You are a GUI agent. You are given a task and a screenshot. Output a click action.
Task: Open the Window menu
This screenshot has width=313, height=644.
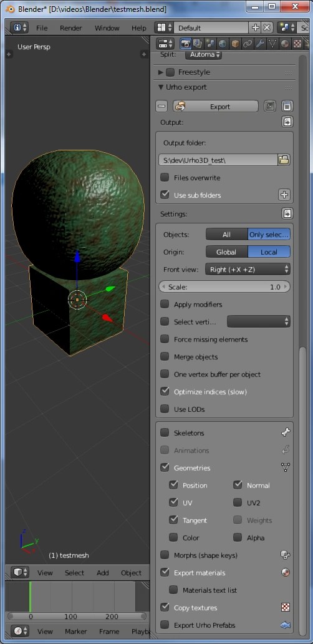(x=106, y=28)
